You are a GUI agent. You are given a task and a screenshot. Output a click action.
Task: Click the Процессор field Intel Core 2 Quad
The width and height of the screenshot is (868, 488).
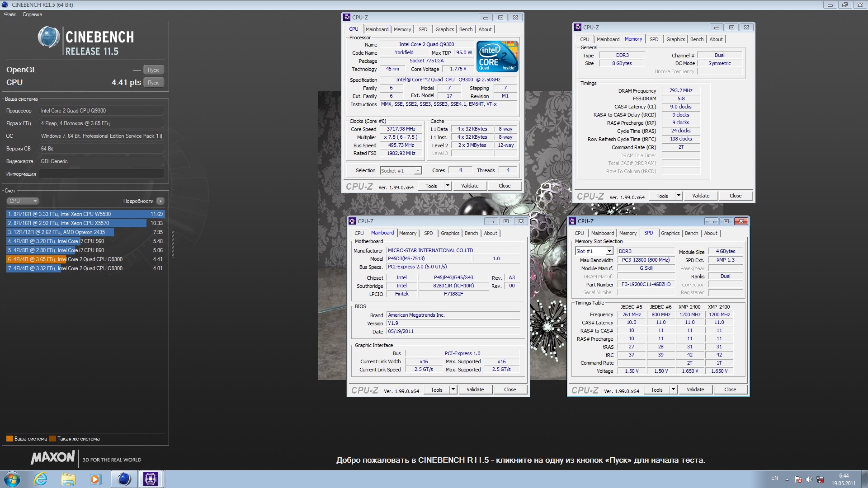click(101, 111)
